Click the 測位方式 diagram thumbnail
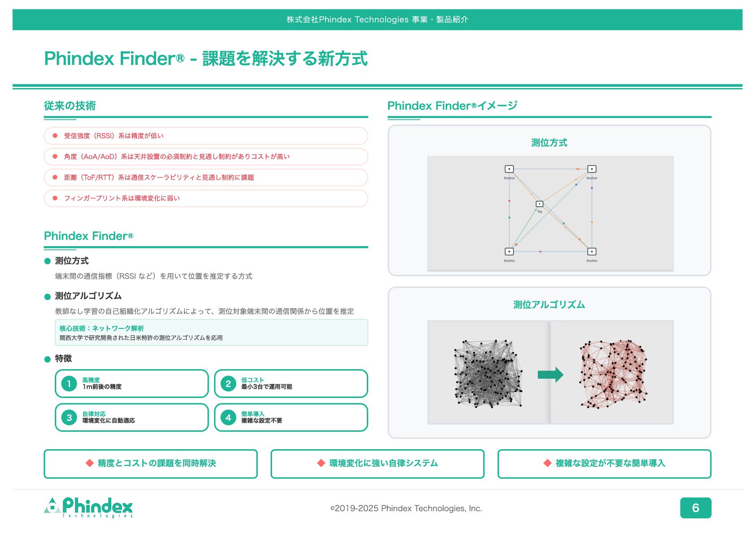Viewport: 756px width, 535px height. click(550, 213)
